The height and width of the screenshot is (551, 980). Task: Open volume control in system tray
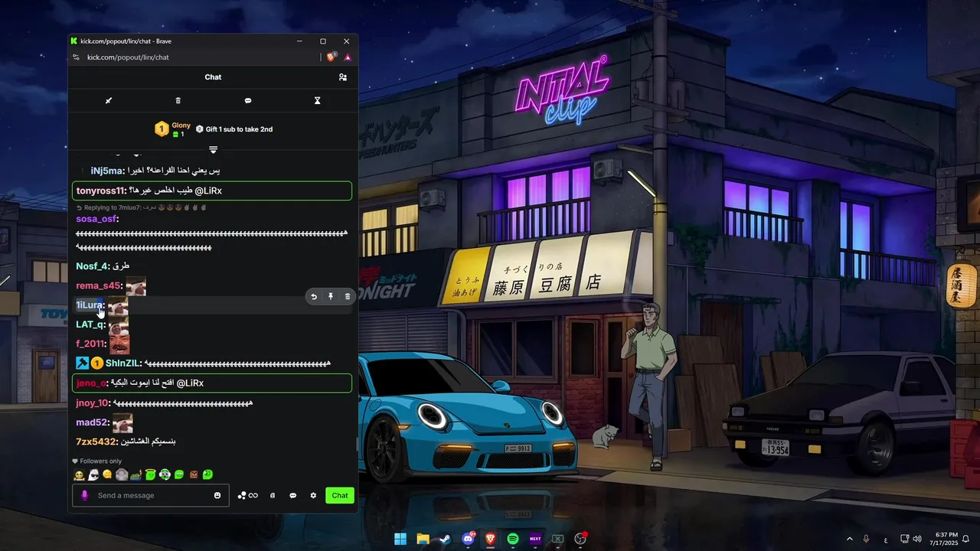click(917, 539)
